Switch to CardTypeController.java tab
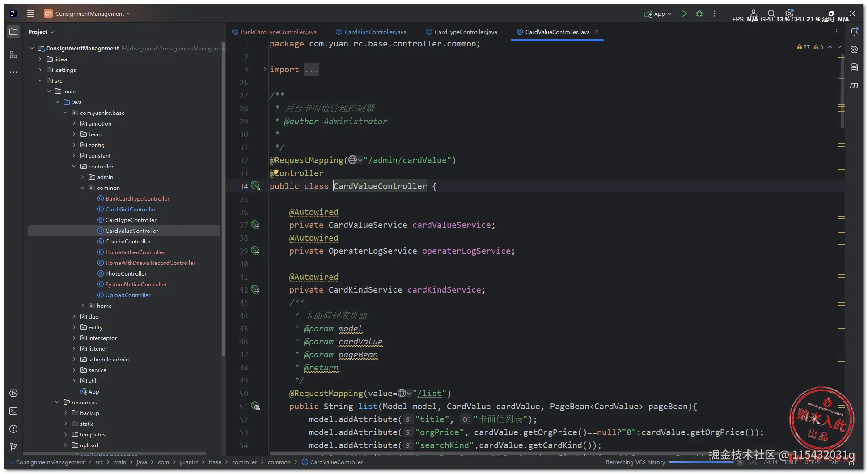 [x=462, y=32]
